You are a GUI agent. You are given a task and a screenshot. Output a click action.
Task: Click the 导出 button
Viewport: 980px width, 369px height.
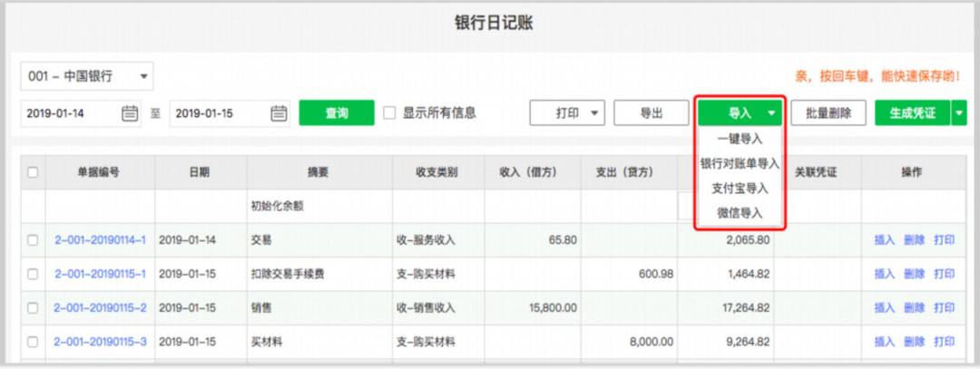652,113
